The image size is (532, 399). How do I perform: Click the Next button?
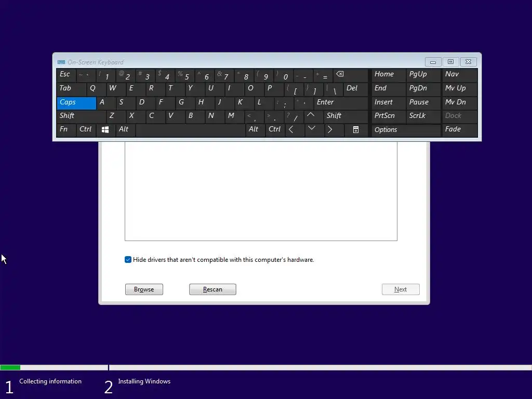tap(401, 289)
